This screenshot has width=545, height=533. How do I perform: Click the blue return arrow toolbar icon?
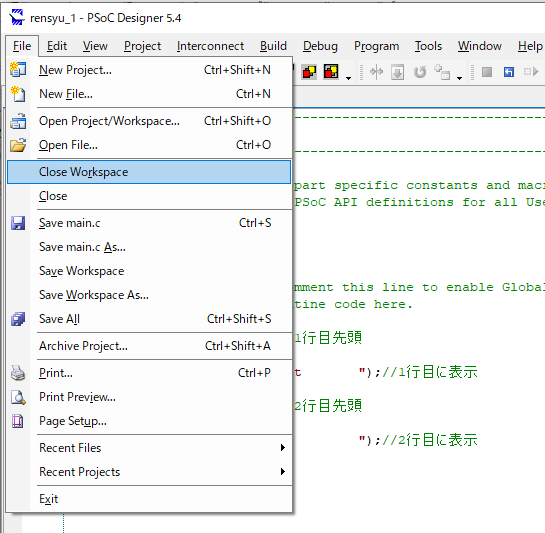[509, 72]
